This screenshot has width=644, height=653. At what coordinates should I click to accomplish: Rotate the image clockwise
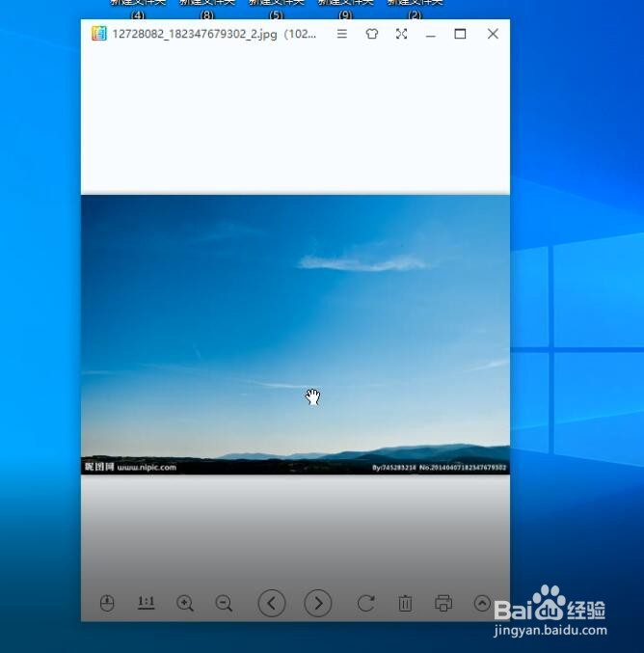coord(366,603)
